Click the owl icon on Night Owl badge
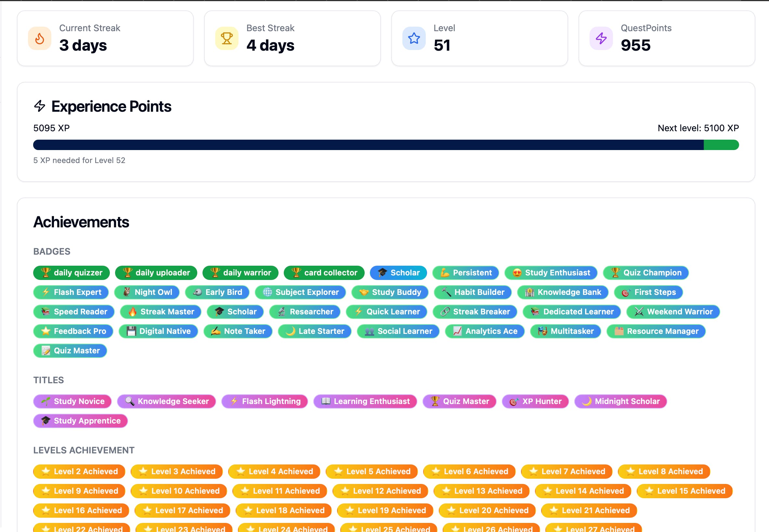The height and width of the screenshot is (532, 769). tap(126, 292)
